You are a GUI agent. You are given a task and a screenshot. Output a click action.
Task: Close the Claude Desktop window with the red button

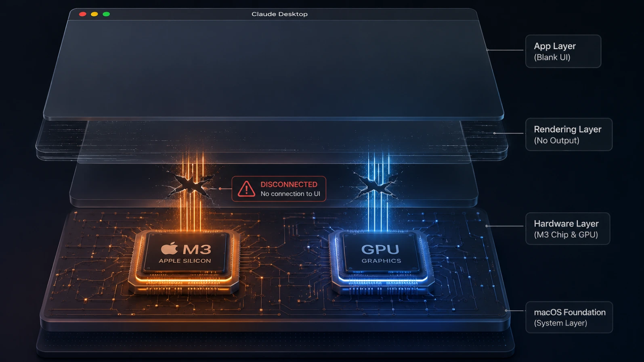pyautogui.click(x=83, y=14)
